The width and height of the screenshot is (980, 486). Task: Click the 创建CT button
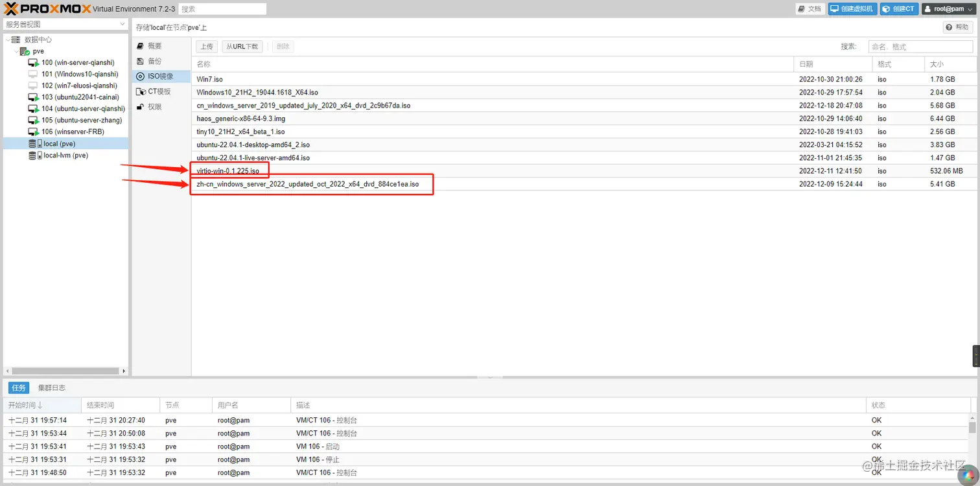[899, 9]
